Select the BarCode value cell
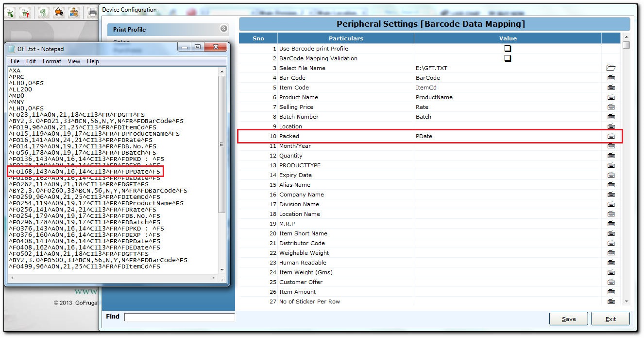Viewport: 644px width, 338px height. [508, 78]
